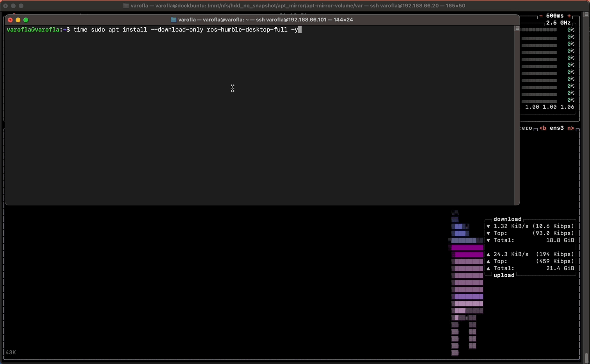Image resolution: width=590 pixels, height=364 pixels.
Task: Click the folder icon in the dockbuntu window title
Action: [x=126, y=6]
